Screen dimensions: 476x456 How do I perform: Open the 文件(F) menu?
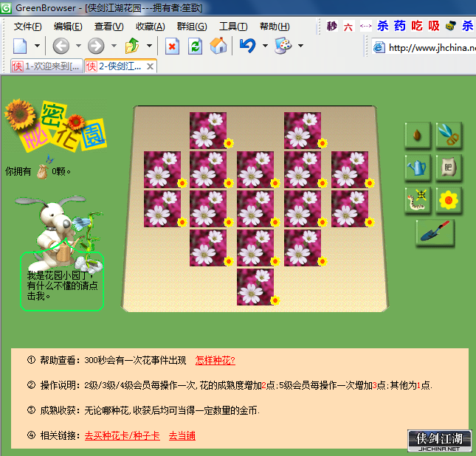[x=27, y=27]
